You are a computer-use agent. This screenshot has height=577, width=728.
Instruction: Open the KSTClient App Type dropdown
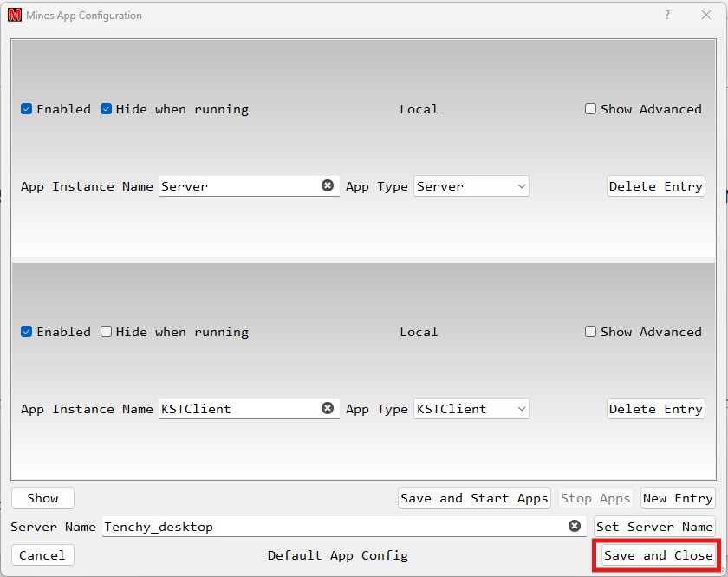pos(471,409)
